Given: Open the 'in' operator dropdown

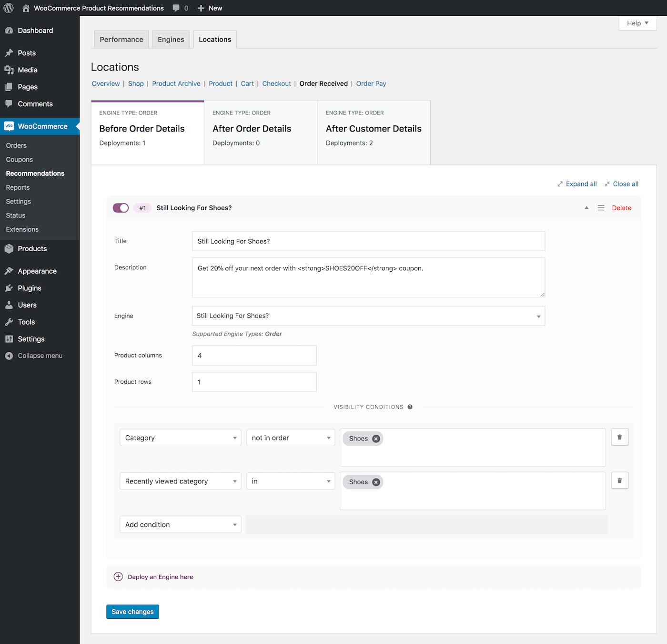Looking at the screenshot, I should pyautogui.click(x=291, y=481).
